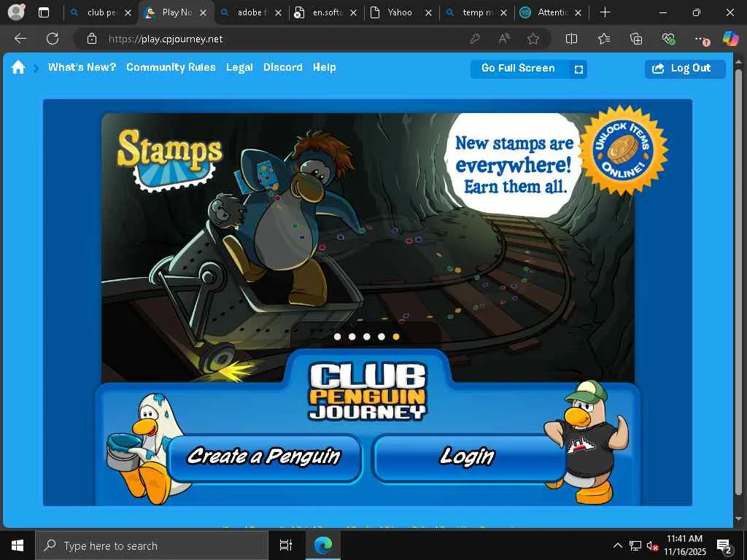The image size is (747, 560).
Task: Open the Windows Start menu
Action: coord(18,545)
